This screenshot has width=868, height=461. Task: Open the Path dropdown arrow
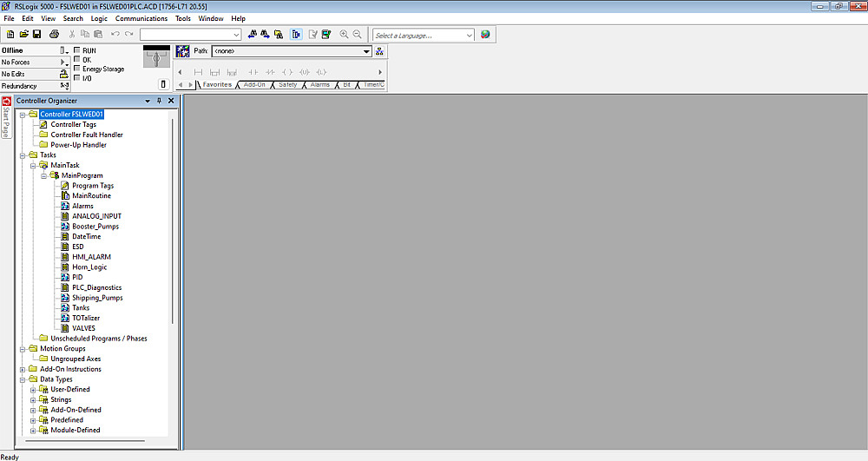[366, 51]
